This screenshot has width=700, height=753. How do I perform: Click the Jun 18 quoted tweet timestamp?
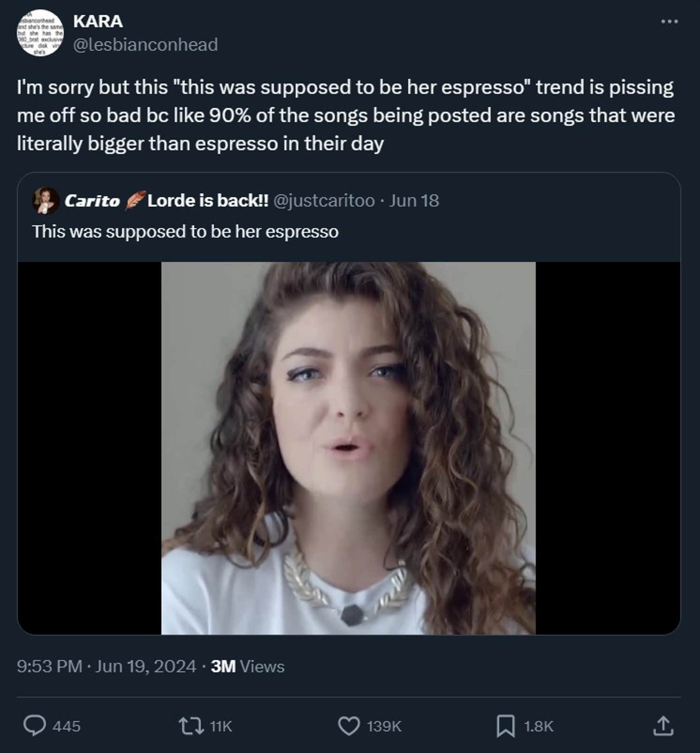[413, 200]
